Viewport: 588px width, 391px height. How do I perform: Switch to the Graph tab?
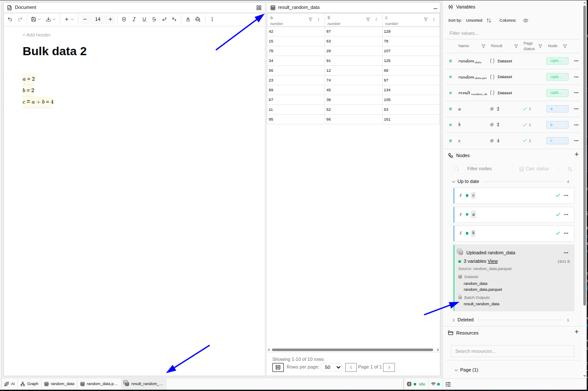[30, 384]
